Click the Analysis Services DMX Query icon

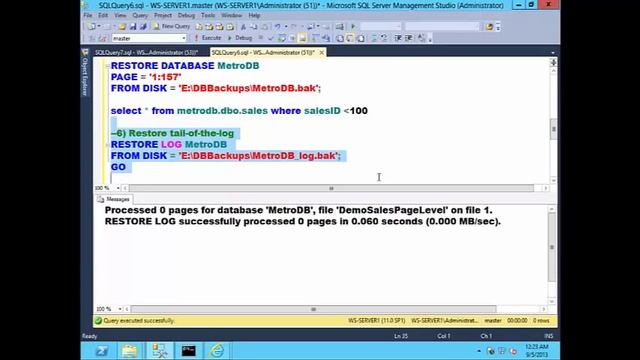pos(219,27)
